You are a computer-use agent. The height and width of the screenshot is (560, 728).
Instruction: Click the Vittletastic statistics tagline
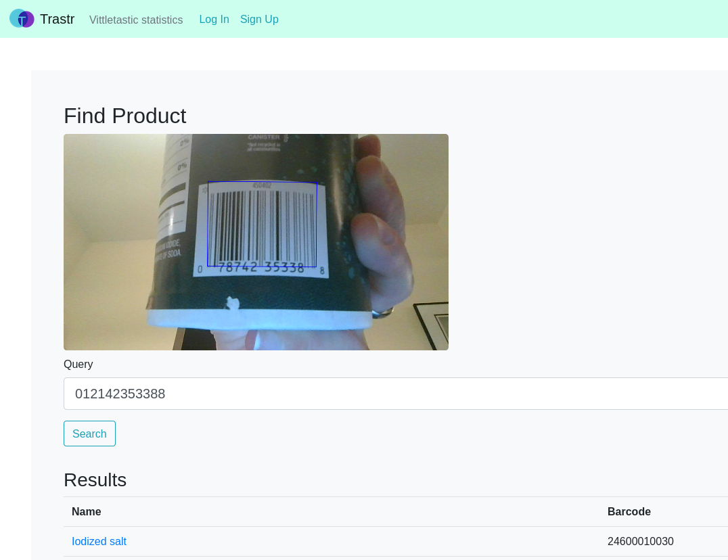[x=136, y=20]
